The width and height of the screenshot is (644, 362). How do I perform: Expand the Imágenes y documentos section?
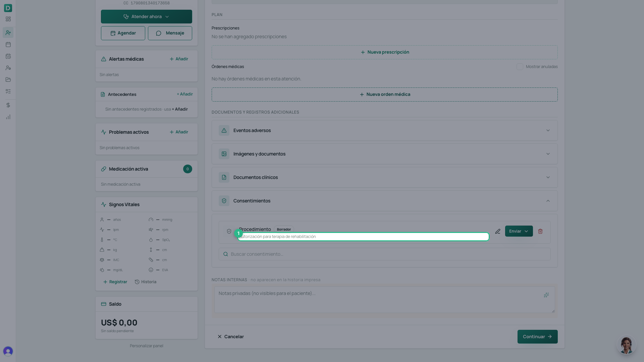point(384,154)
